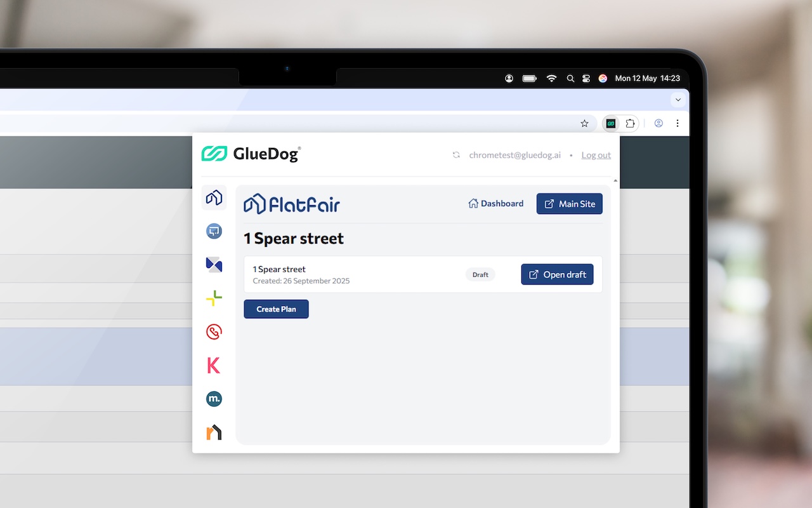Bookmark this page with the star icon

[584, 123]
